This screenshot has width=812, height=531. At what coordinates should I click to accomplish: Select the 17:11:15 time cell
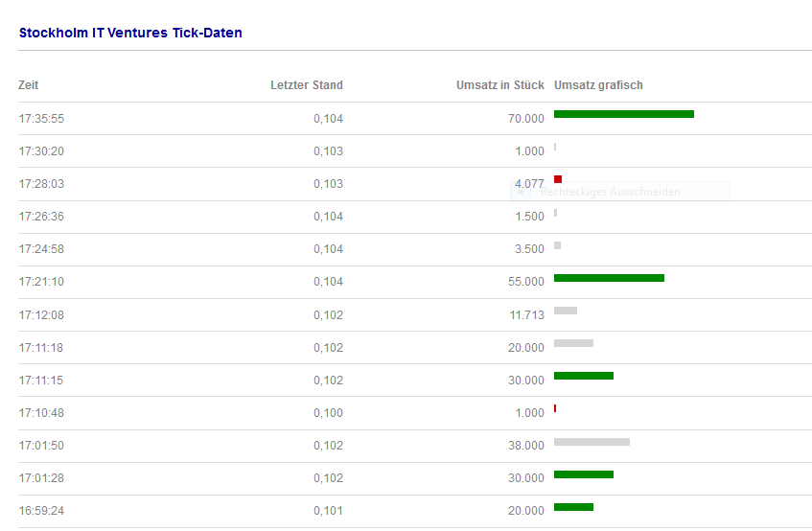(x=41, y=380)
